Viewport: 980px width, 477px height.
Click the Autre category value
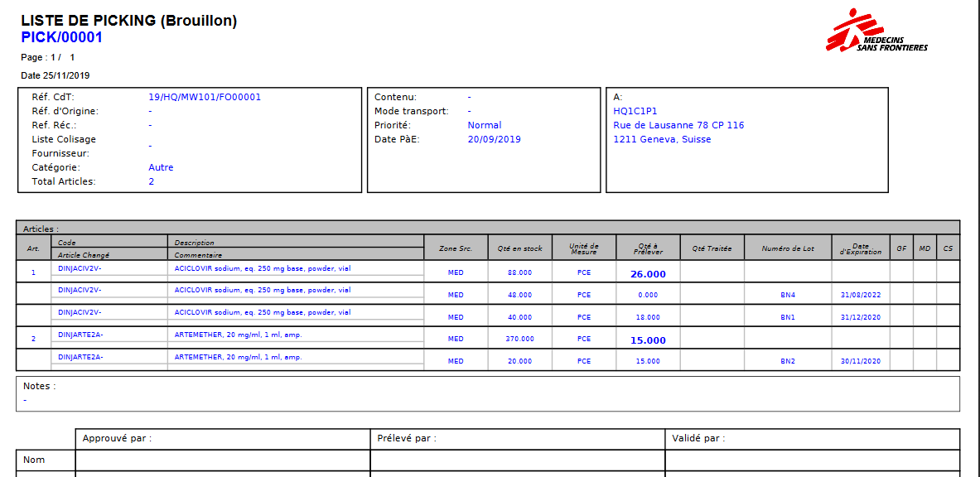pyautogui.click(x=161, y=167)
